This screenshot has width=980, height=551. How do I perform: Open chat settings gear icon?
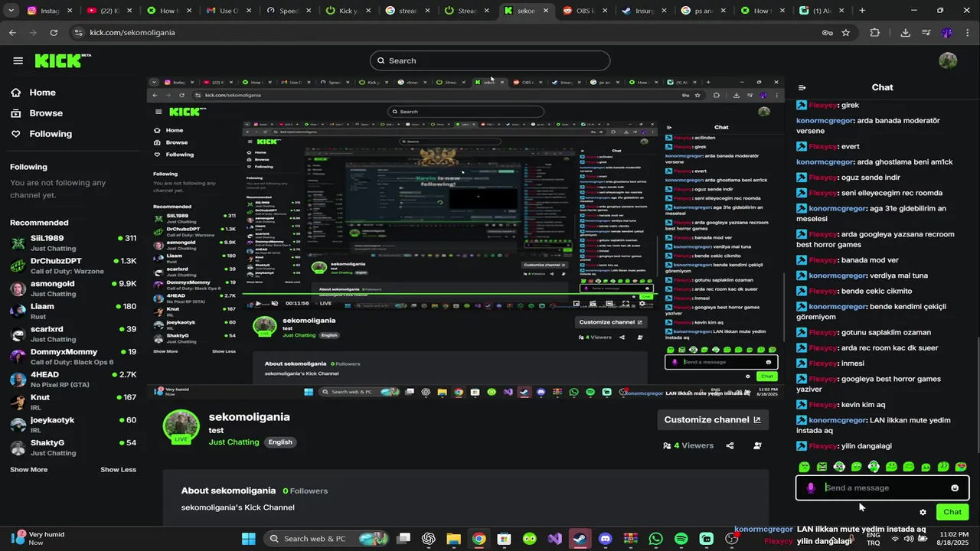(923, 512)
